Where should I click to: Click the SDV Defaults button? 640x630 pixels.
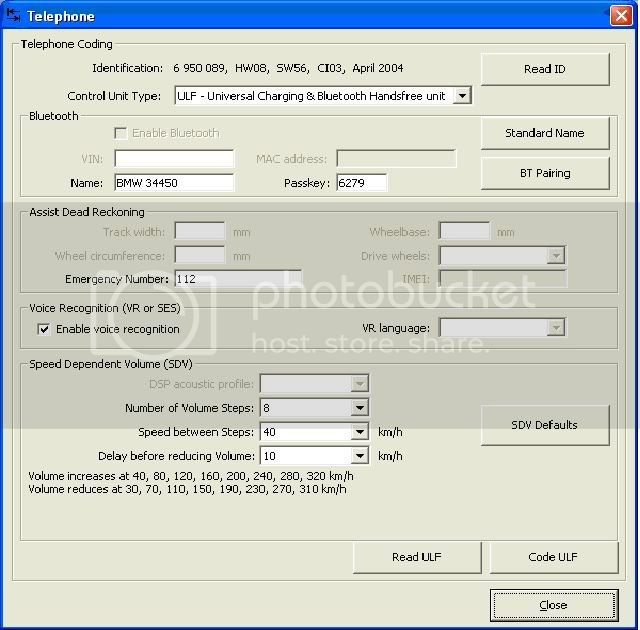point(545,425)
